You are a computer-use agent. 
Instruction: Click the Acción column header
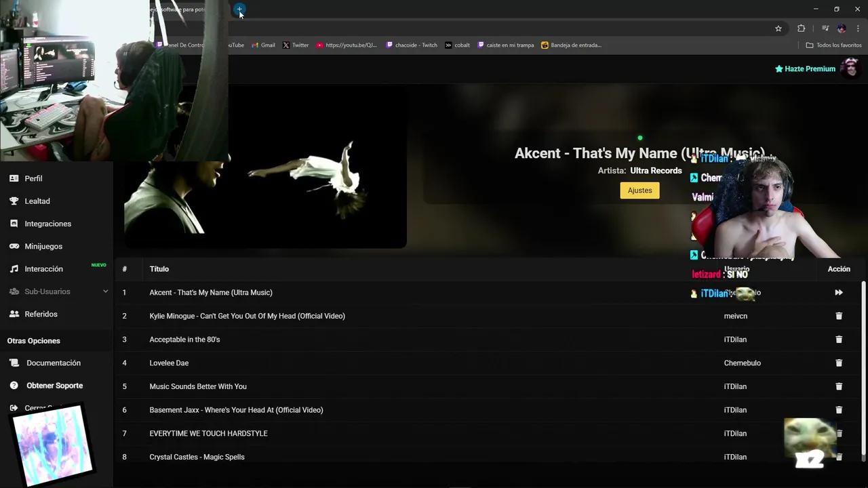coord(839,269)
